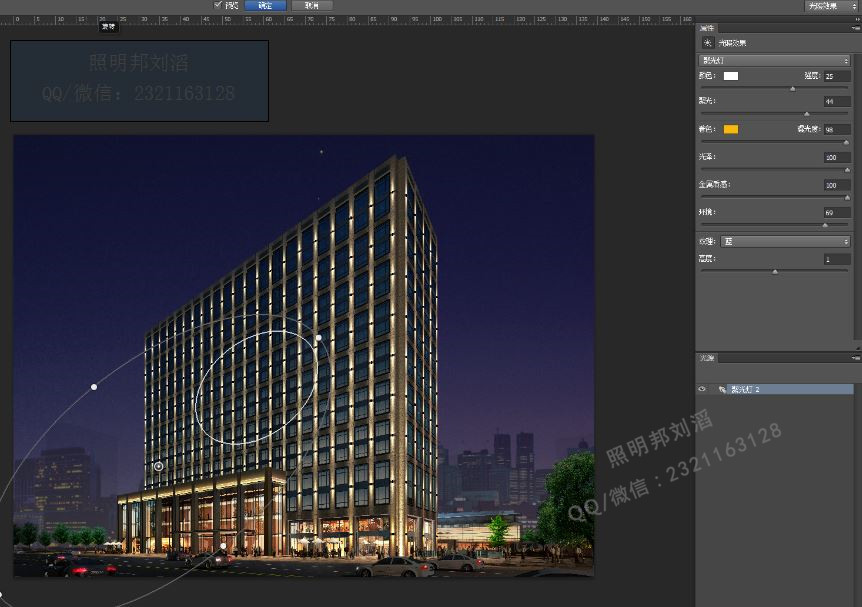Open the light type dropdown showing Spot Light
862x607 pixels.
[775, 61]
